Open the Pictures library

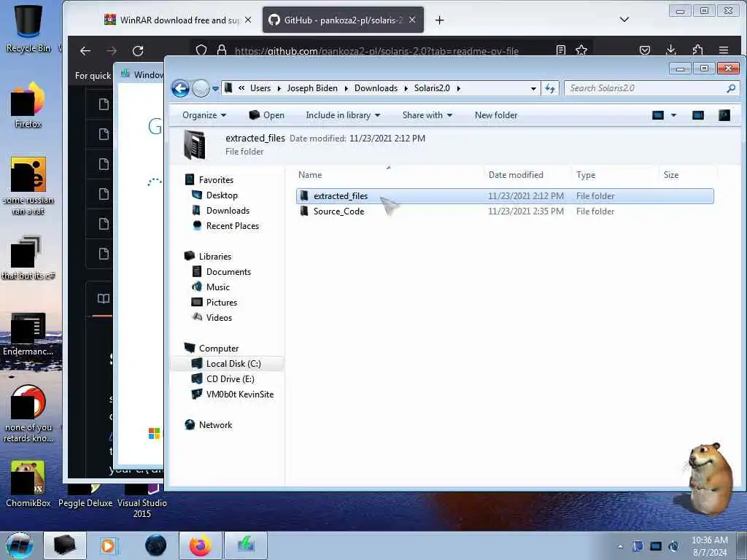(222, 303)
